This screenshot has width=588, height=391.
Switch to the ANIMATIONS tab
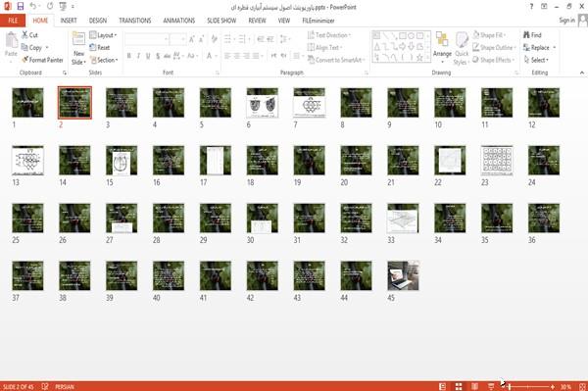click(179, 21)
